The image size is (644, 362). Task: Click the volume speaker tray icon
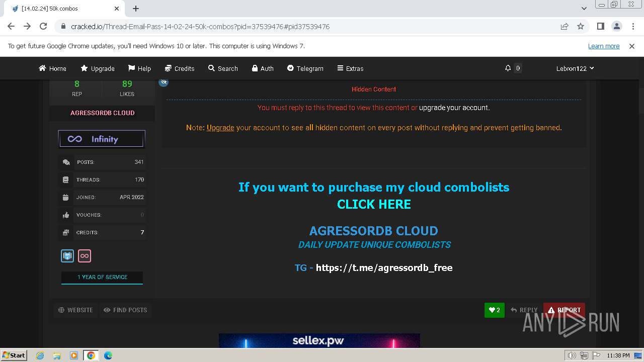572,355
